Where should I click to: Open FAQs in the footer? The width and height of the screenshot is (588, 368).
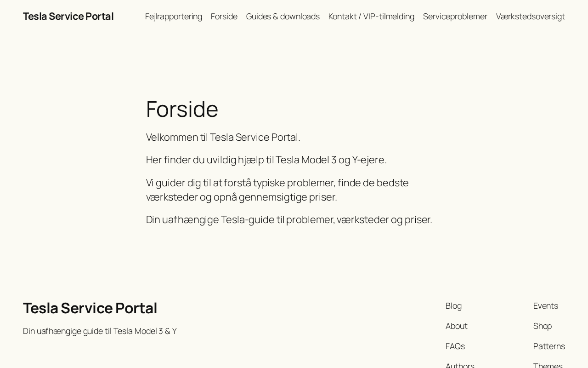(455, 346)
